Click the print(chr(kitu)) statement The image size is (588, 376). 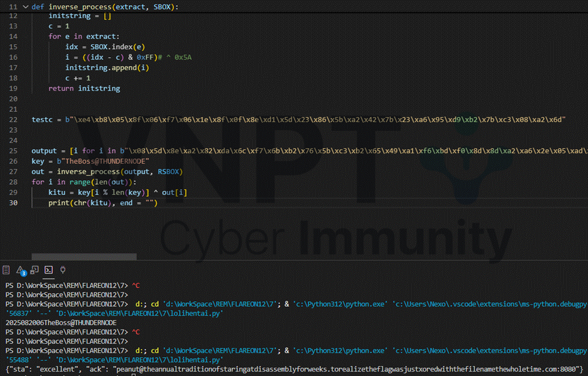102,203
